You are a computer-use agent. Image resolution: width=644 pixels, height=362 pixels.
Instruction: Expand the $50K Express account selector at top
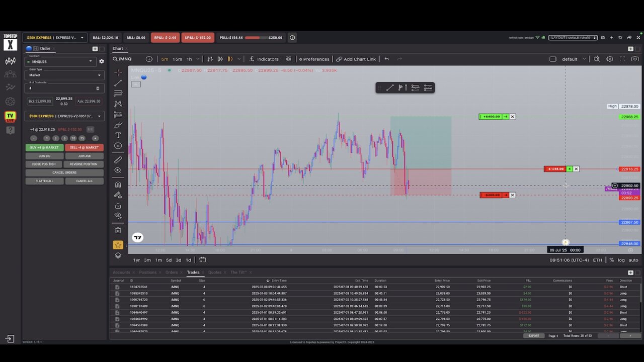55,38
